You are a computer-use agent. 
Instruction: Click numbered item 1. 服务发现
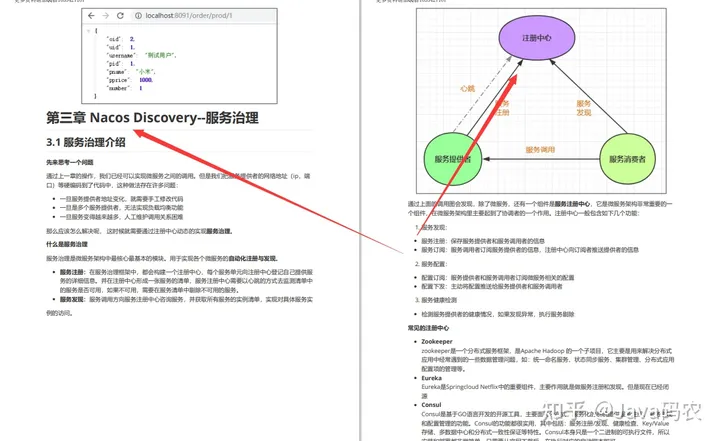tap(431, 227)
